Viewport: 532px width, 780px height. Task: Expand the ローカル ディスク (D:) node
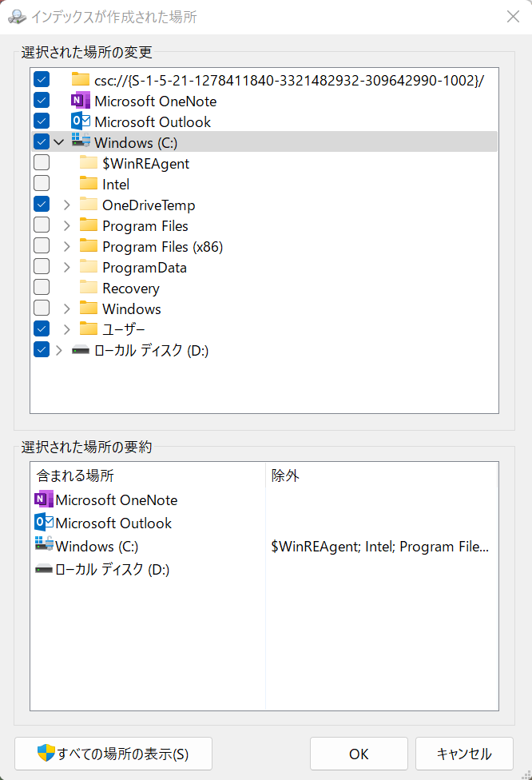coord(59,350)
